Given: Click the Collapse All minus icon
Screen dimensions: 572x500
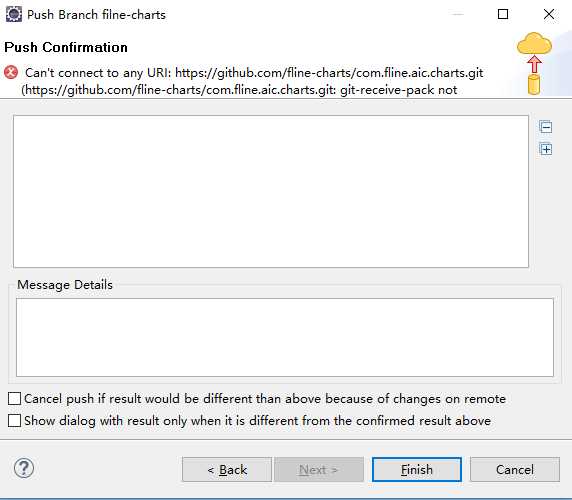Looking at the screenshot, I should point(546,127).
